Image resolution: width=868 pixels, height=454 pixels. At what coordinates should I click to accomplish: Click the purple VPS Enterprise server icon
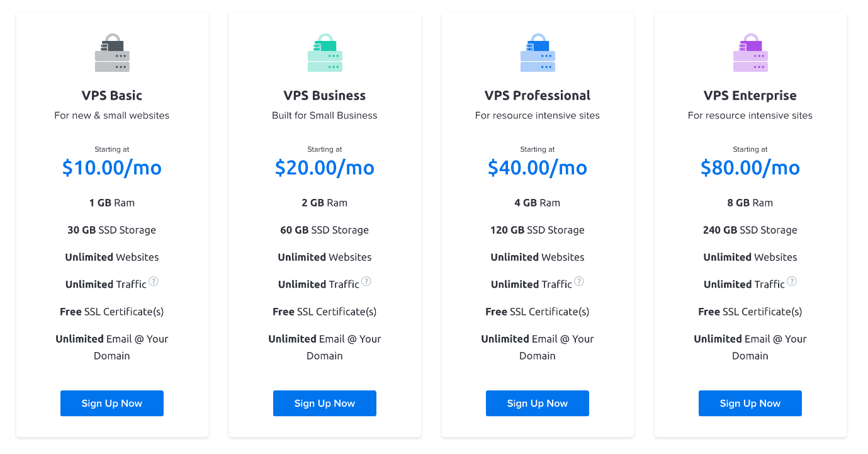click(x=750, y=53)
